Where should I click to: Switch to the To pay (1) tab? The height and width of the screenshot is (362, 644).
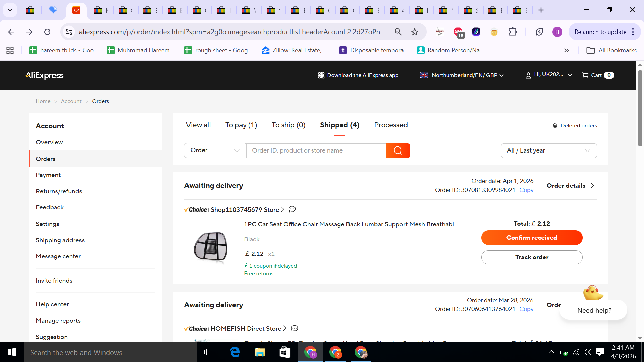[x=241, y=125]
